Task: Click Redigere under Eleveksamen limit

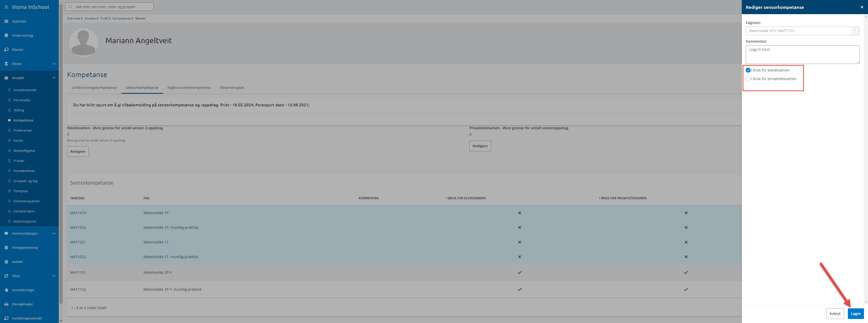Action: (x=78, y=151)
